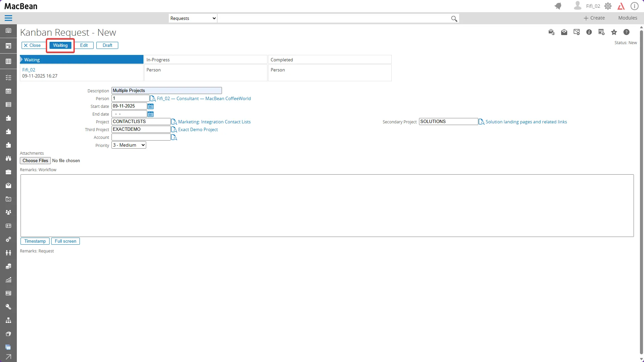Image resolution: width=644 pixels, height=362 pixels.
Task: Open the Requests search category dropdown
Action: tap(193, 18)
